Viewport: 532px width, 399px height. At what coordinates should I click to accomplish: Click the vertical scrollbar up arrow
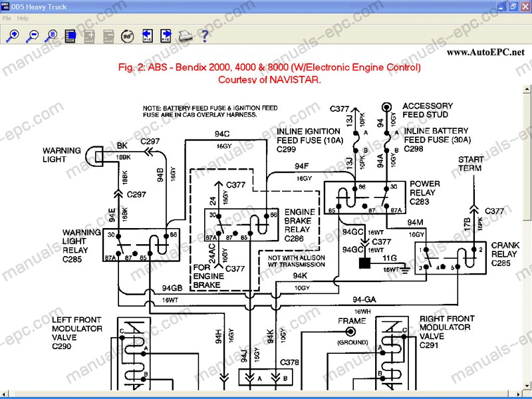tap(527, 89)
